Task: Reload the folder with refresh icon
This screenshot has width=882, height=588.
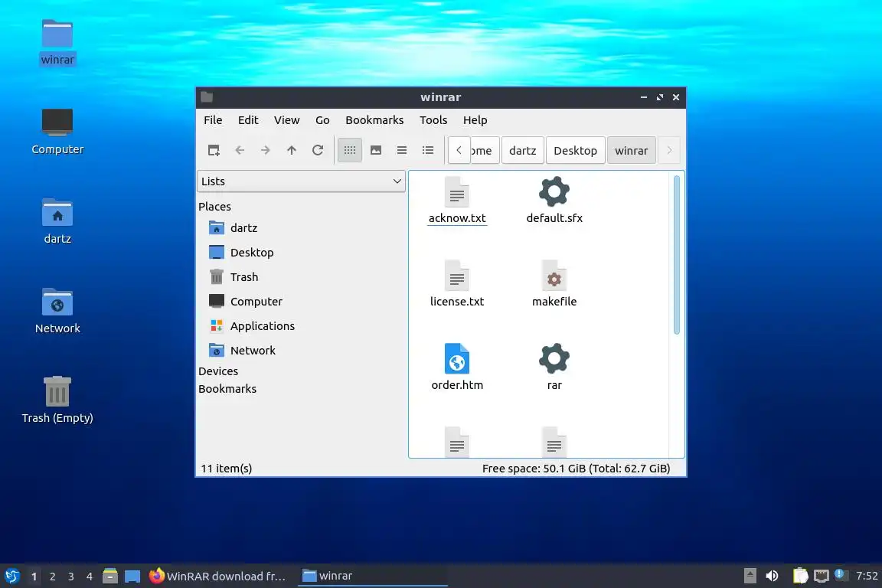Action: [318, 150]
